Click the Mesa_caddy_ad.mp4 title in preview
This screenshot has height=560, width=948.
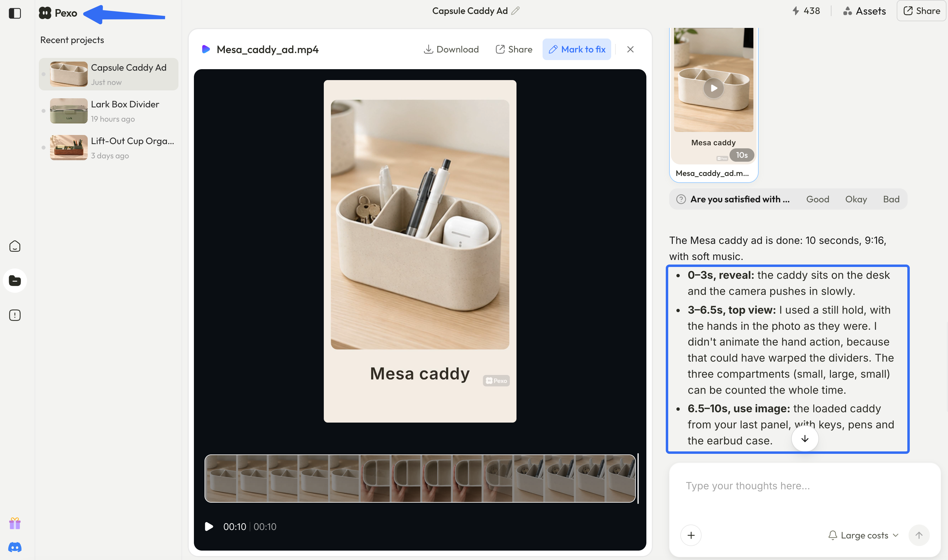268,49
